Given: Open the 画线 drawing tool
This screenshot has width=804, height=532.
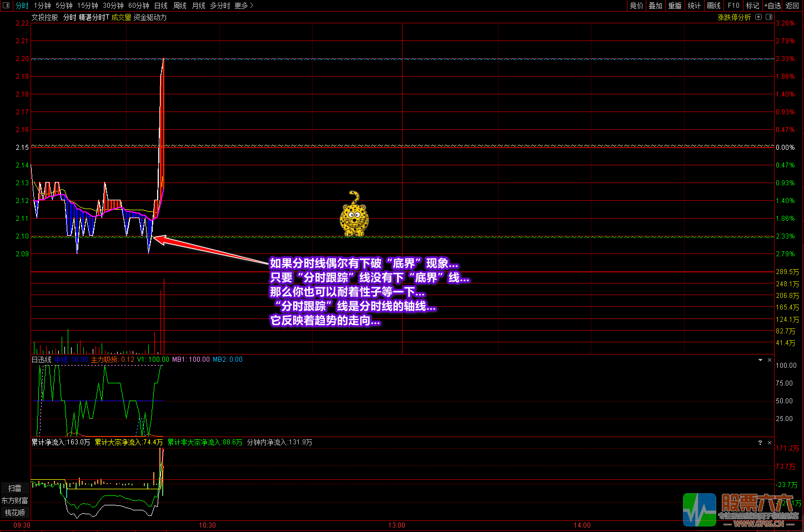Looking at the screenshot, I should point(714,6).
